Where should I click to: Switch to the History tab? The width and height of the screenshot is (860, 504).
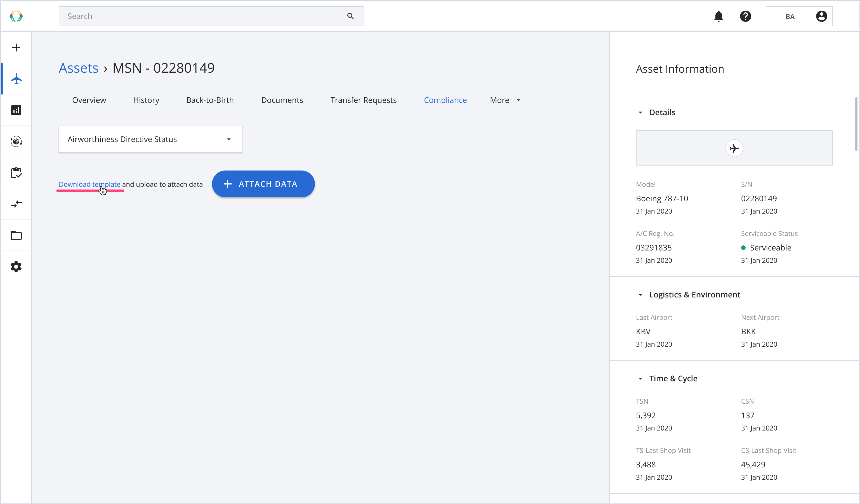(x=146, y=100)
